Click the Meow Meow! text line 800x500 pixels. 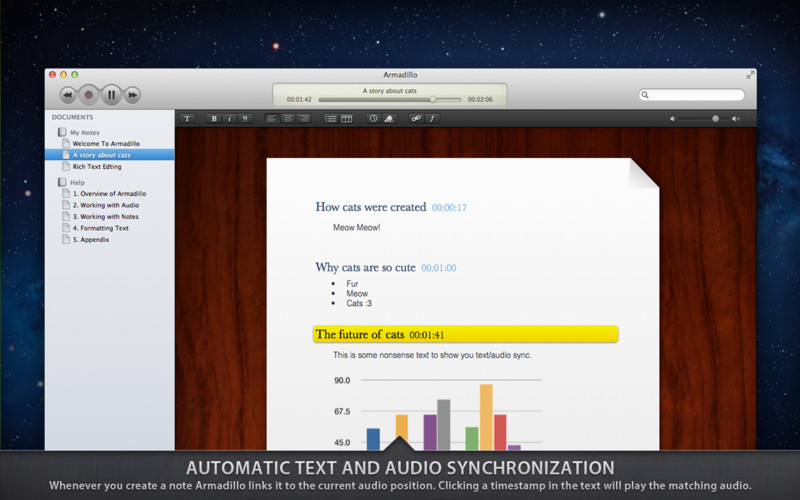coord(357,228)
